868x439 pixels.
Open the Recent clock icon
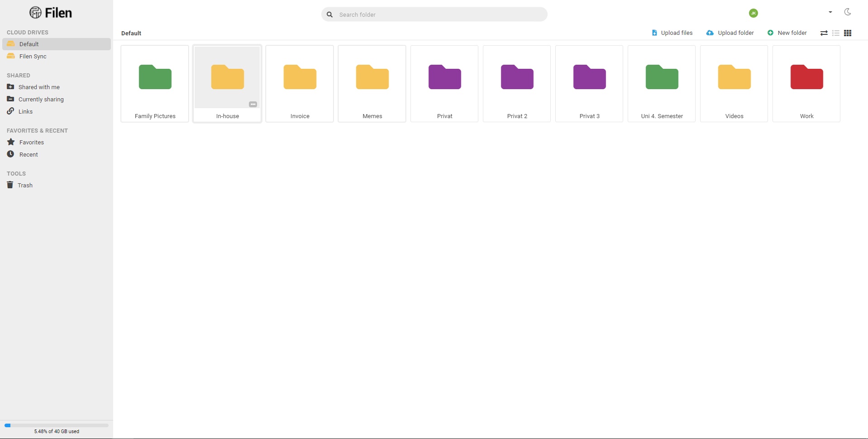click(10, 154)
